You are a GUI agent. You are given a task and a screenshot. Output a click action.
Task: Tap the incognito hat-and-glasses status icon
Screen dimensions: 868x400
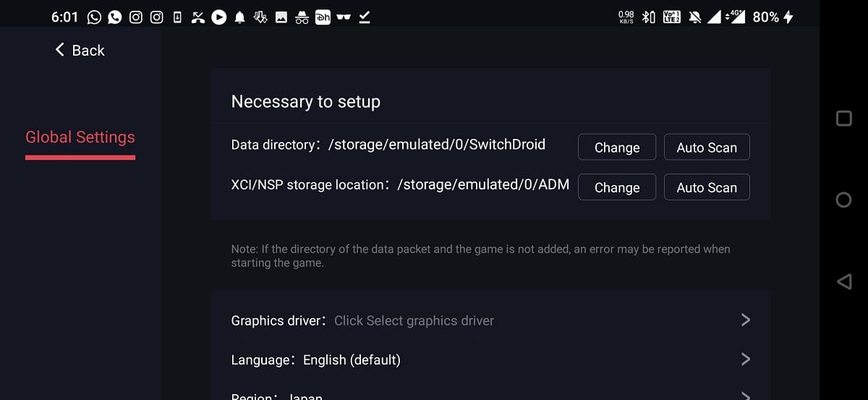tap(302, 17)
